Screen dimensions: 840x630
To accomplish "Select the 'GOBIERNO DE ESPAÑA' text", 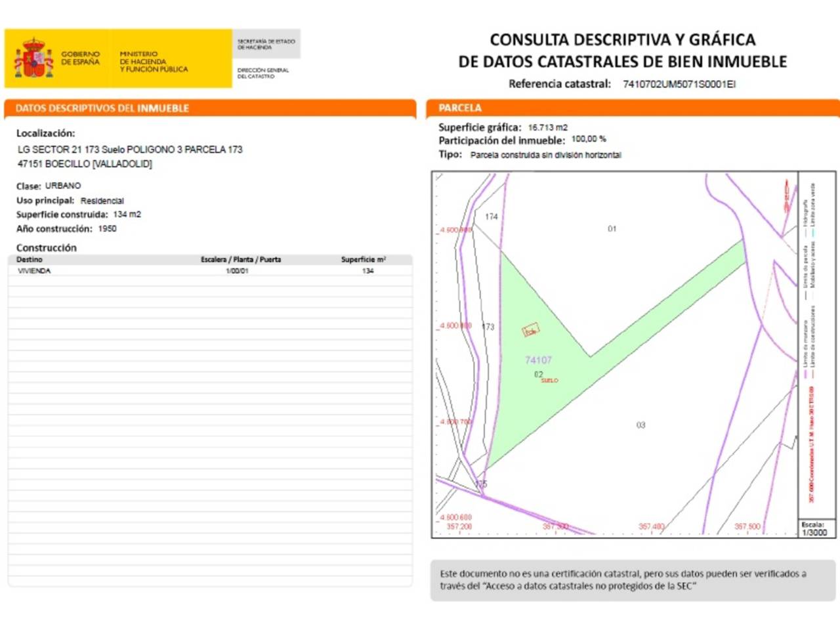I will tap(81, 58).
